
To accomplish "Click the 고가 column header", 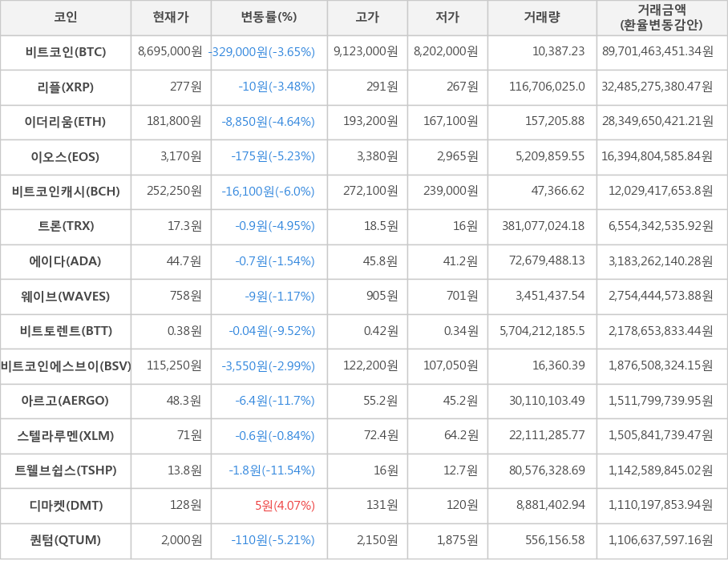I will (x=367, y=18).
